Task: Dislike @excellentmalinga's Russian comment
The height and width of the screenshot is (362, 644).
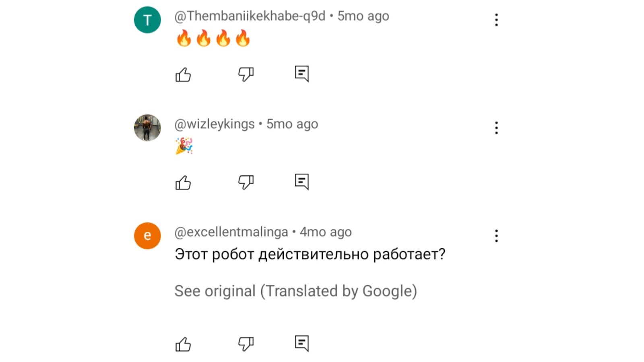Action: (x=246, y=344)
